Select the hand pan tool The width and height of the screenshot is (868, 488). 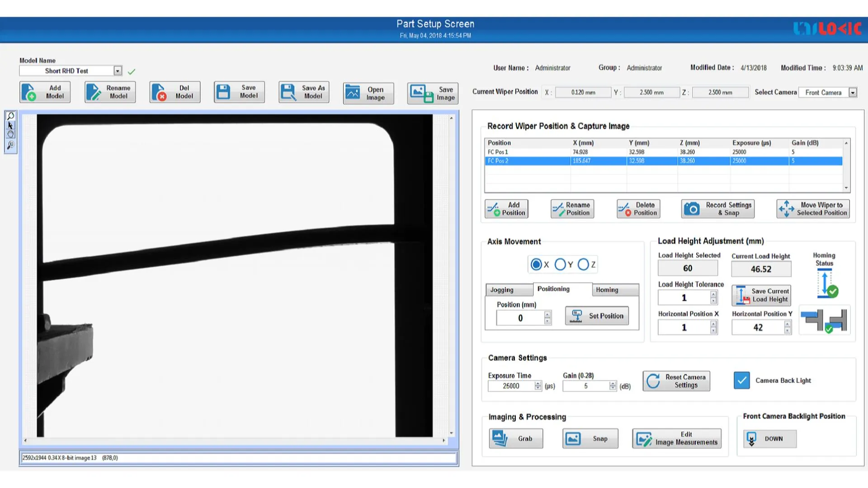pos(10,134)
